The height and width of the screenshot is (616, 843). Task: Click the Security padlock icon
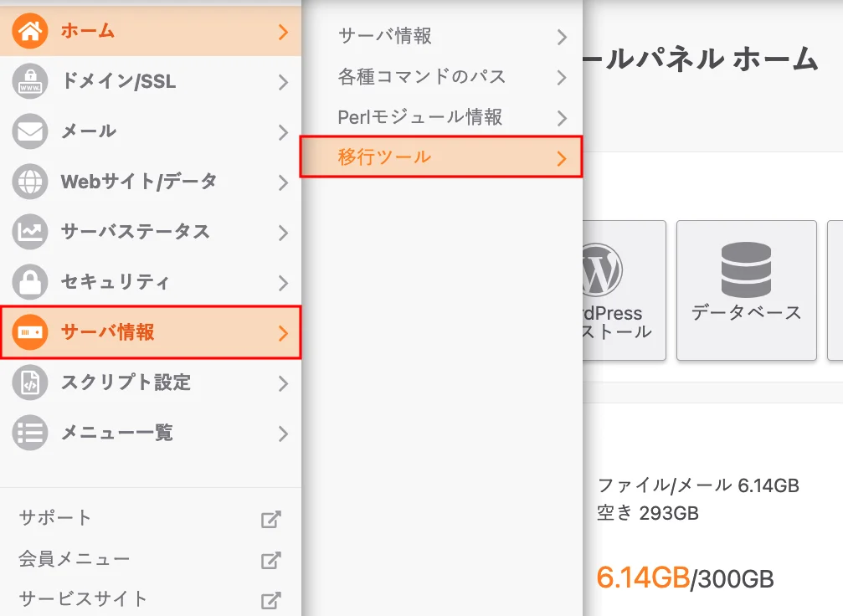30,282
